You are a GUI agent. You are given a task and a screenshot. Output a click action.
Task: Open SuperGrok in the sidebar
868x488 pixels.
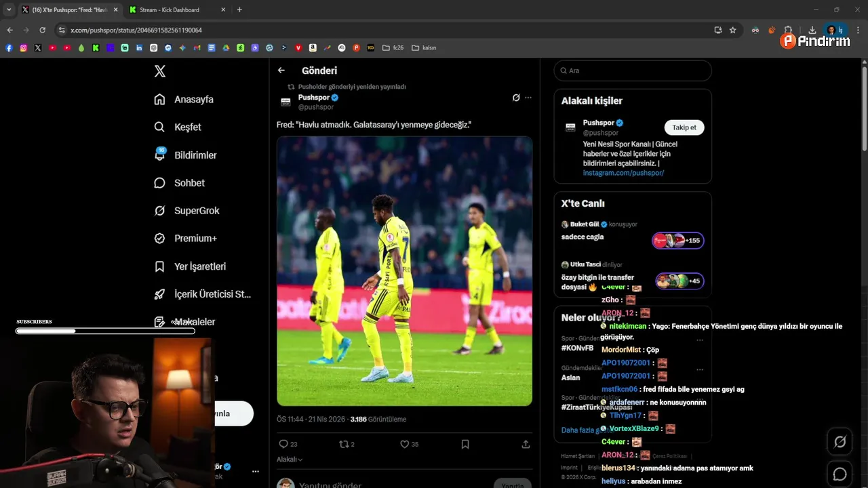tap(187, 211)
